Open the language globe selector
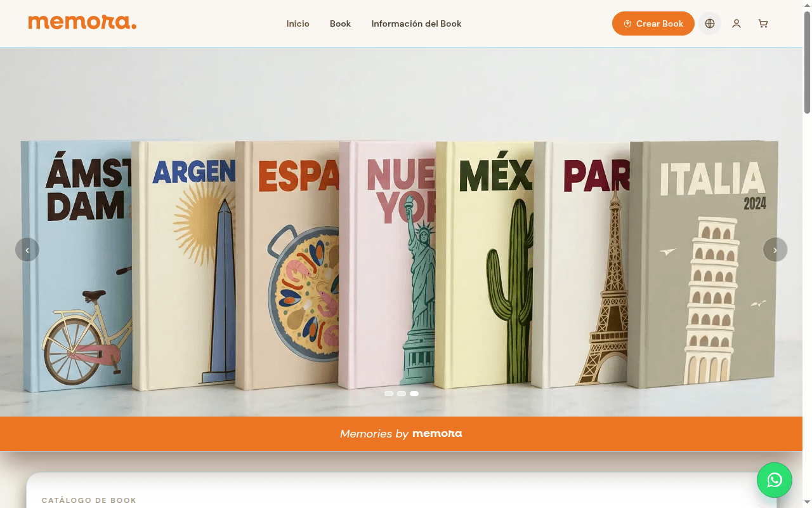 (710, 23)
